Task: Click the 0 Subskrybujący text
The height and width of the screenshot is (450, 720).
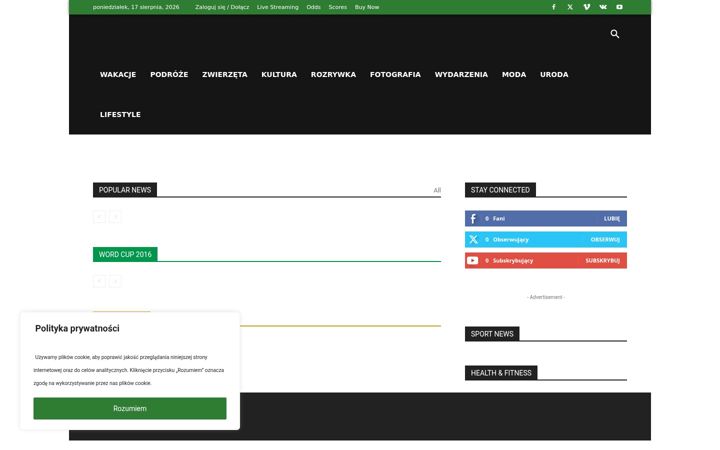Action: point(509,261)
